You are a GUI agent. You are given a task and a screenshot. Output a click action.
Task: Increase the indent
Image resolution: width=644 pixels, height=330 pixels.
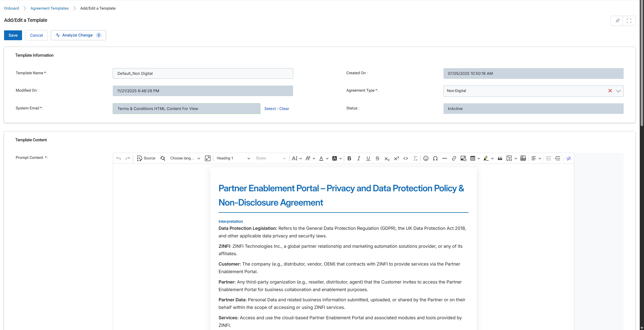click(x=558, y=158)
